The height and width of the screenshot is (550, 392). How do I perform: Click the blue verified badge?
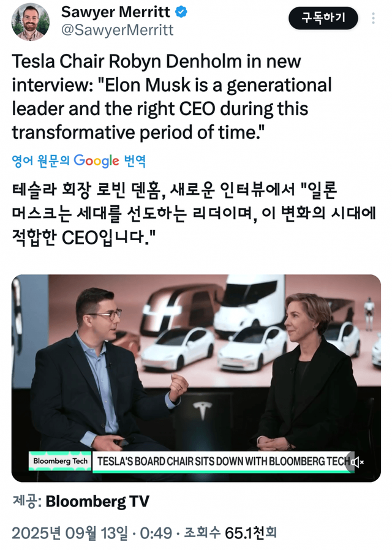coord(182,12)
